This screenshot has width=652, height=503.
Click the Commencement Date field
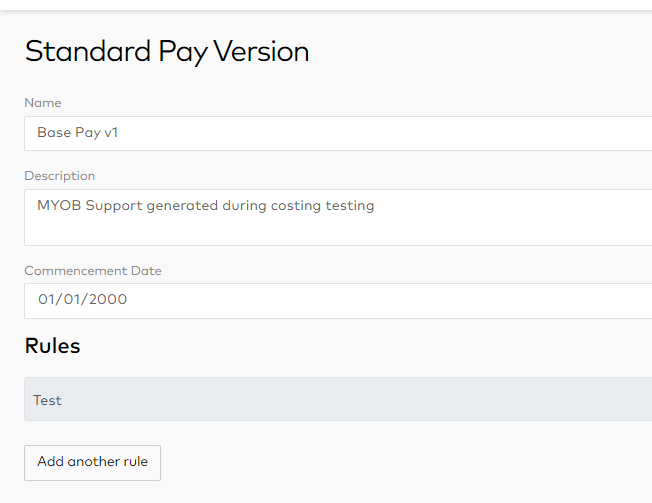point(338,300)
